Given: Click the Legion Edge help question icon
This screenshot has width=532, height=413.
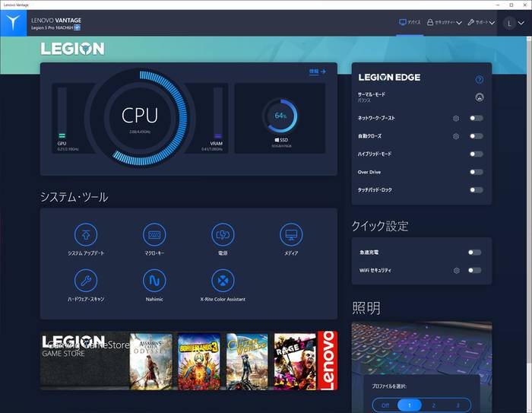Looking at the screenshot, I should pos(479,80).
